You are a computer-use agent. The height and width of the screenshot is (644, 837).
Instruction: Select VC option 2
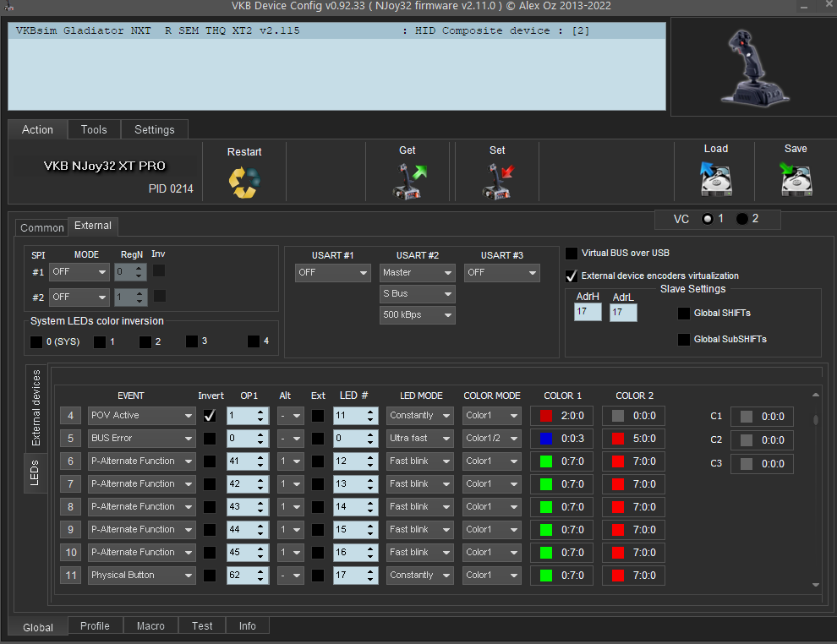[x=742, y=219]
